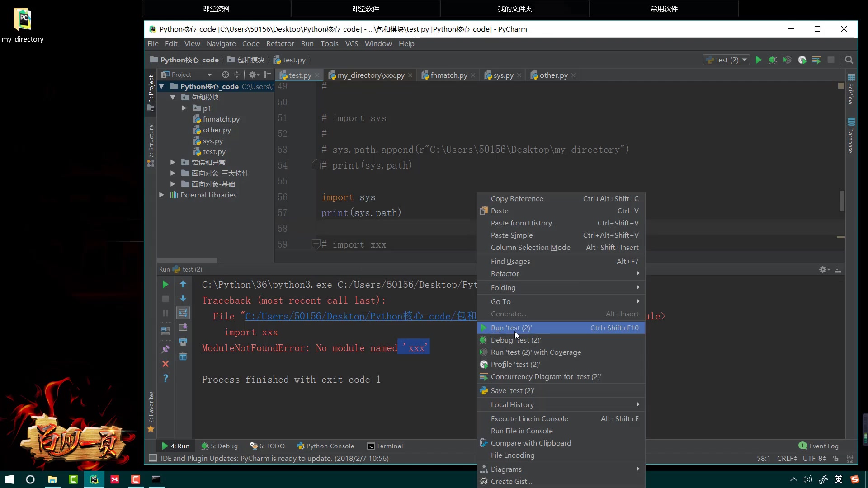
Task: Open PyCharm from the Windows taskbar
Action: click(94, 479)
